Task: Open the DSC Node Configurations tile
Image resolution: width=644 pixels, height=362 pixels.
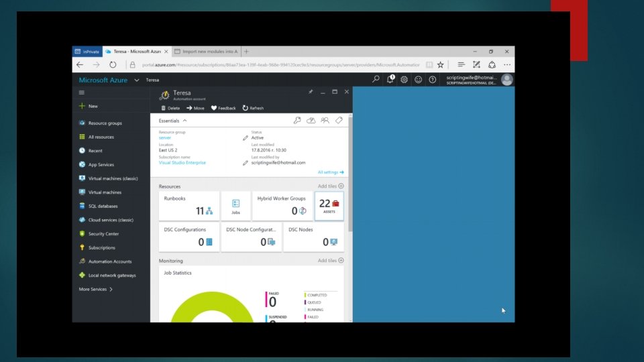Action: [x=252, y=237]
